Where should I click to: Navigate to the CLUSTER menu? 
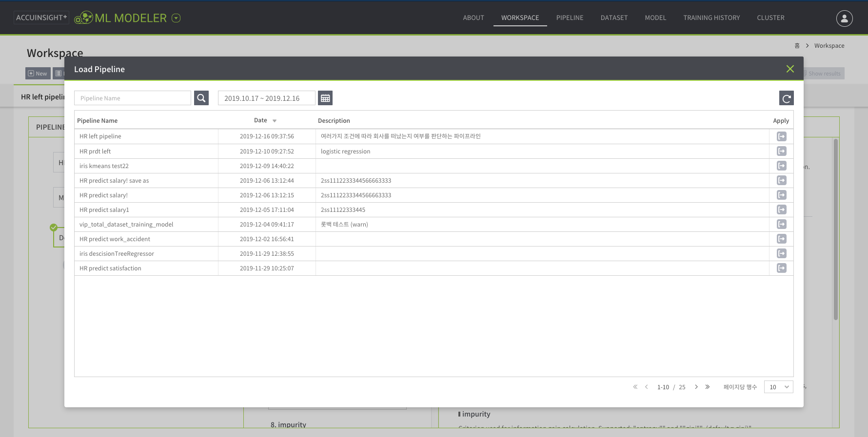tap(770, 18)
